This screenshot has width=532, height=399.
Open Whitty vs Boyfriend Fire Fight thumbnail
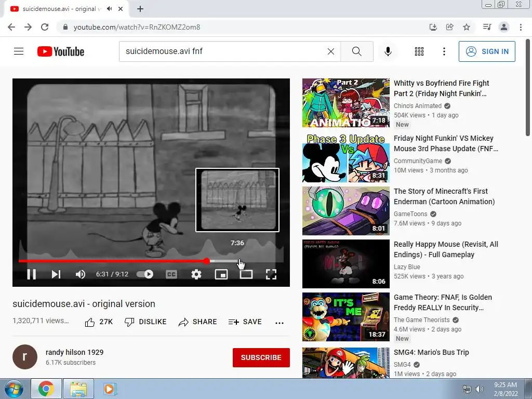pos(345,103)
